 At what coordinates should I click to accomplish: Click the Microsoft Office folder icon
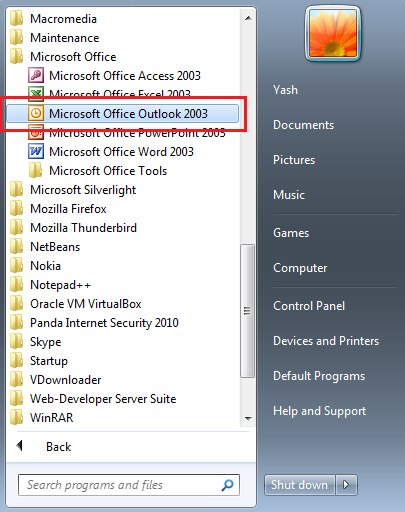17,57
